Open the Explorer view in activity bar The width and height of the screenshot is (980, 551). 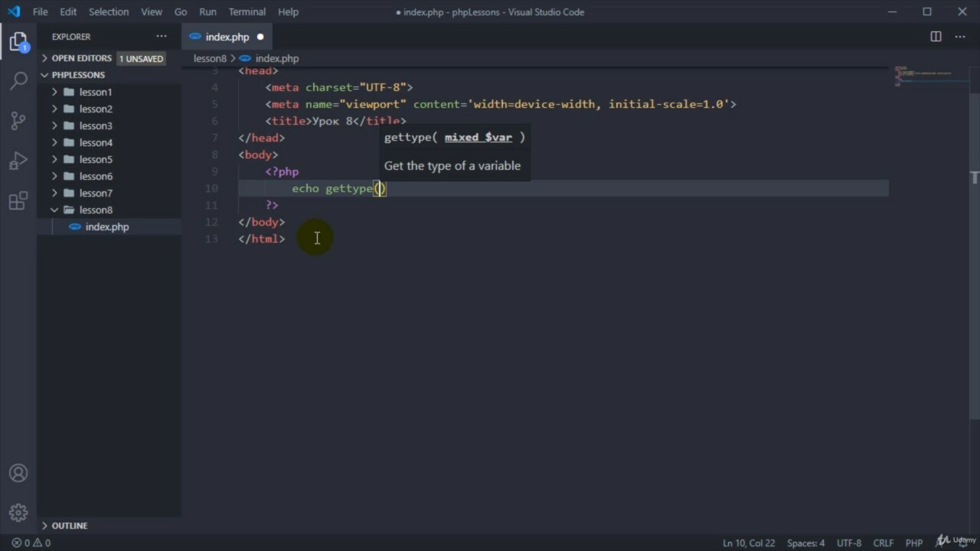coord(18,41)
